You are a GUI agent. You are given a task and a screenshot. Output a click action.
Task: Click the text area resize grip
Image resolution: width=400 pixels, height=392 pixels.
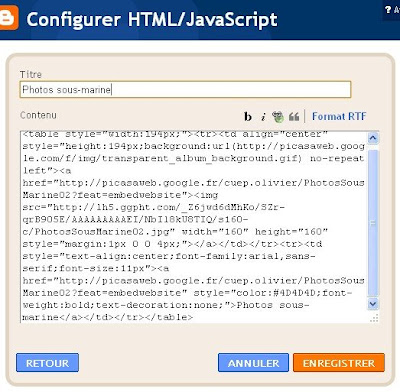(374, 318)
